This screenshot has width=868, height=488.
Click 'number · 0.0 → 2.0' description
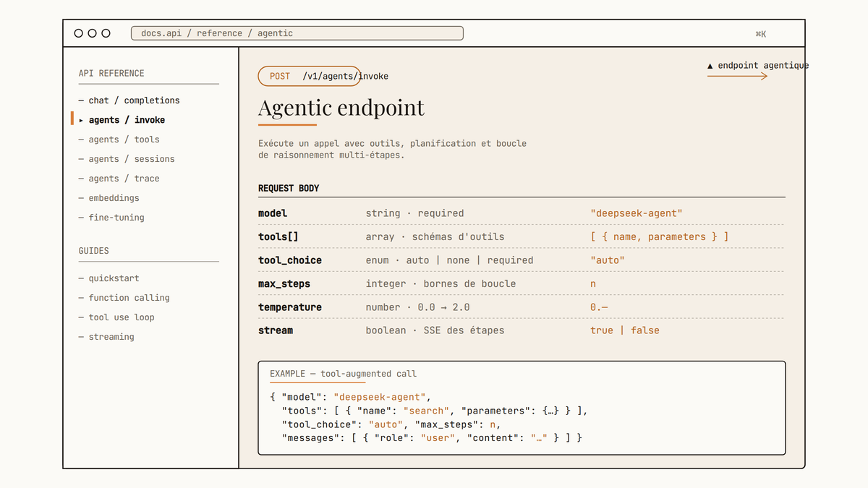(x=418, y=307)
